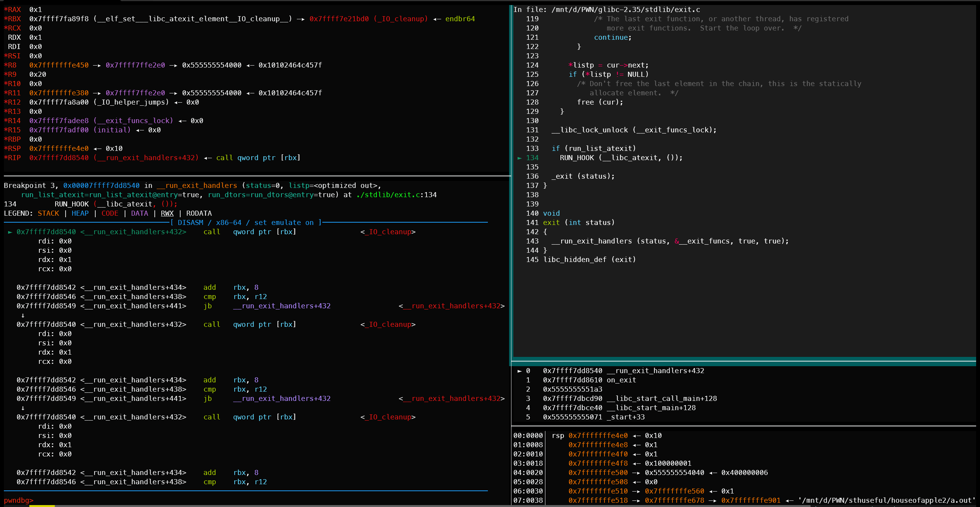Click the HEAP label in the LEGEND bar
980x507 pixels.
pos(80,213)
